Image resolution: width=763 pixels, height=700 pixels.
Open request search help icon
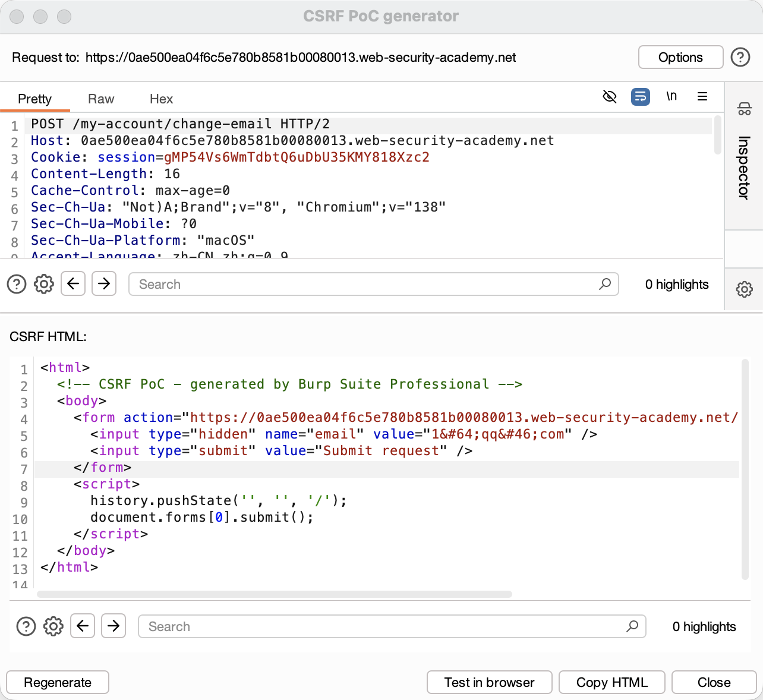17,284
